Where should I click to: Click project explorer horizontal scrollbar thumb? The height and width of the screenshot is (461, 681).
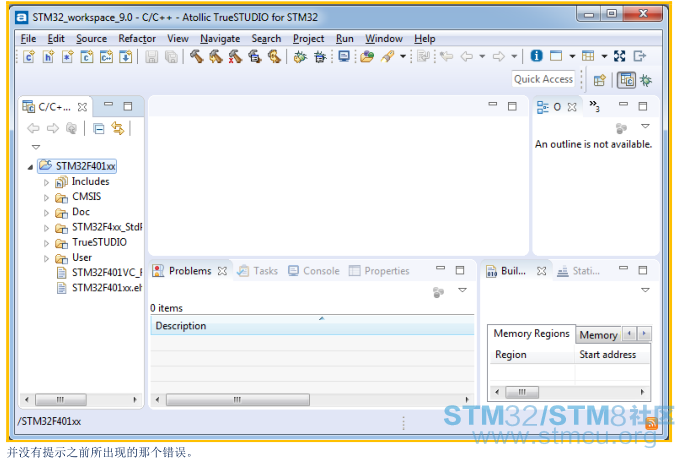pyautogui.click(x=60, y=400)
